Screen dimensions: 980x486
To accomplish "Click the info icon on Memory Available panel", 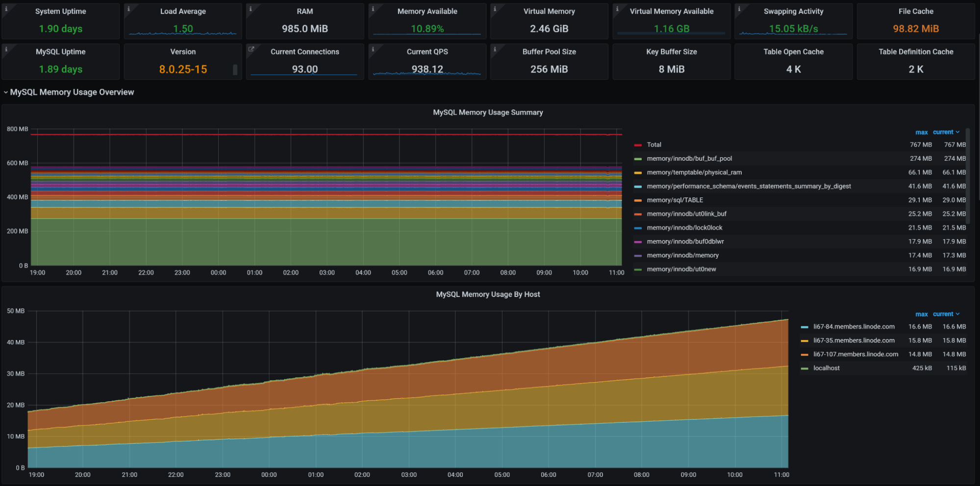I will [x=373, y=9].
